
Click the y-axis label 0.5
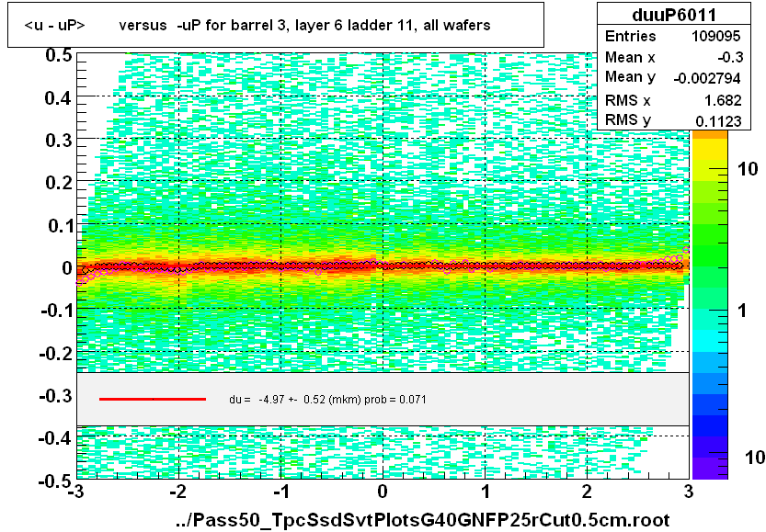(x=59, y=55)
